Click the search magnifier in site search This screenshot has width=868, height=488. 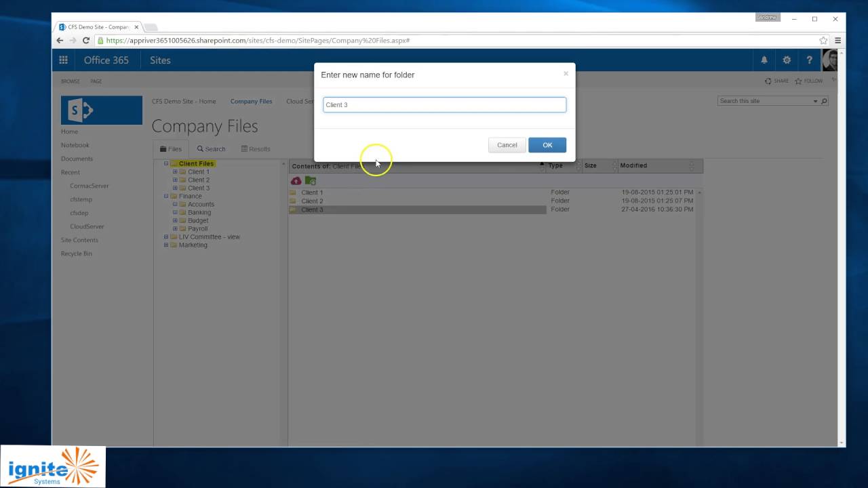[824, 101]
